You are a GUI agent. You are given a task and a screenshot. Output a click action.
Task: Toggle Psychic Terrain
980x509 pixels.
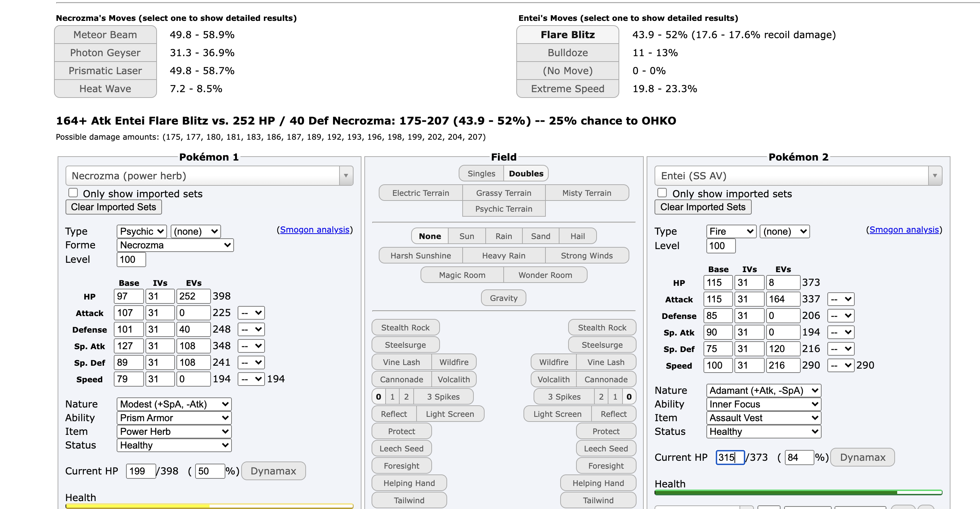(503, 209)
